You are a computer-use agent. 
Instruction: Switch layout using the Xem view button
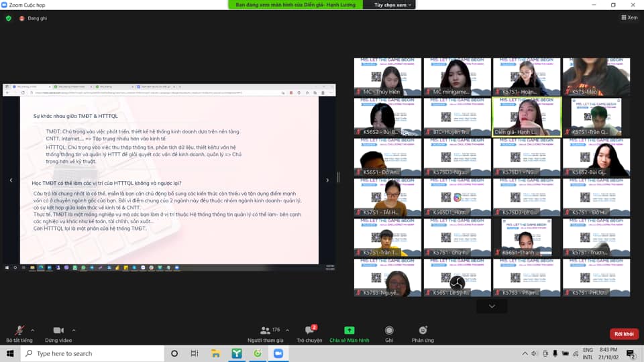629,18
